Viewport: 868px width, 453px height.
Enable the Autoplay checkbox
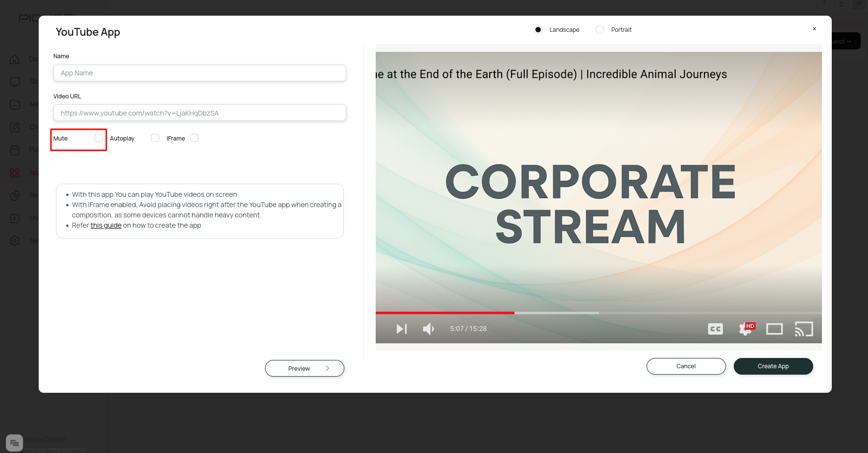(x=155, y=138)
